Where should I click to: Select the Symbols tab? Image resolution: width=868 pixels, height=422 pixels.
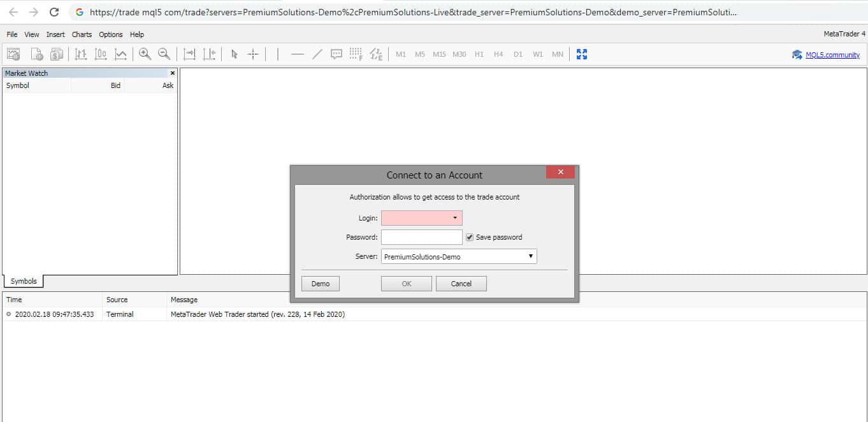click(x=24, y=281)
